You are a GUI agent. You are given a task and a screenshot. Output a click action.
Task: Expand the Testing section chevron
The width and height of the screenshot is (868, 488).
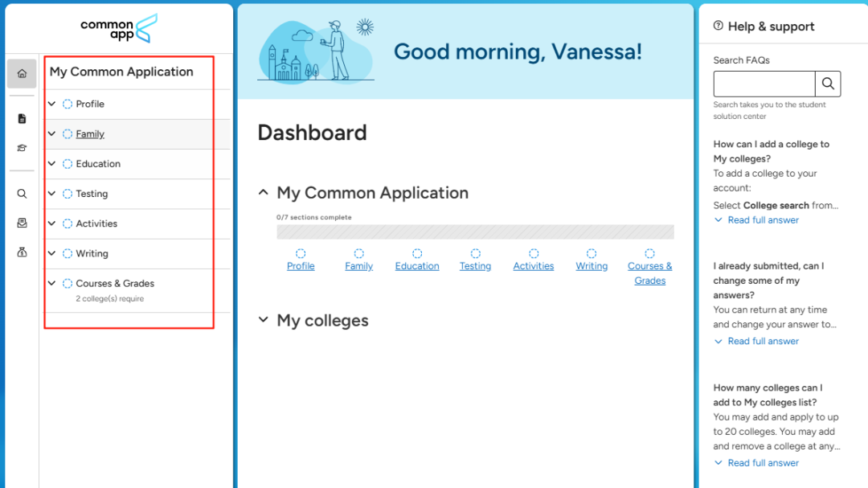(x=52, y=194)
